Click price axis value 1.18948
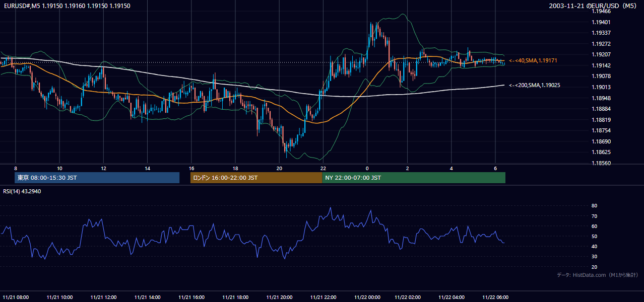This screenshot has width=644, height=302. [x=601, y=98]
